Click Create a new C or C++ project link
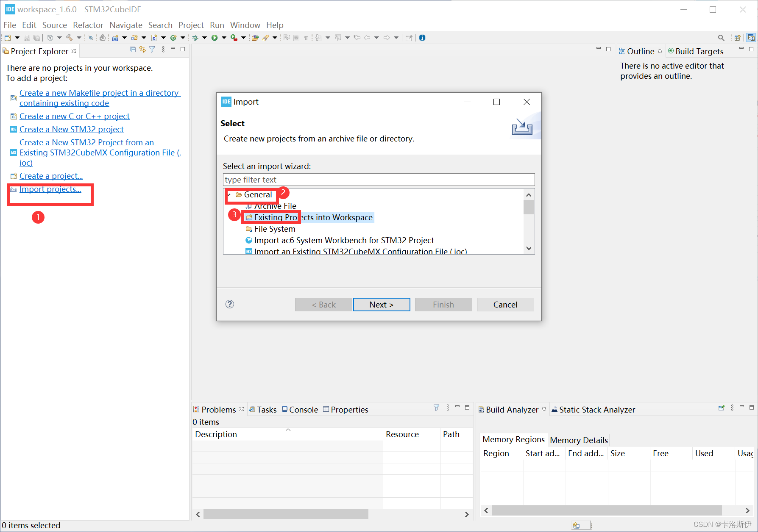Viewport: 758px width, 532px height. click(75, 116)
